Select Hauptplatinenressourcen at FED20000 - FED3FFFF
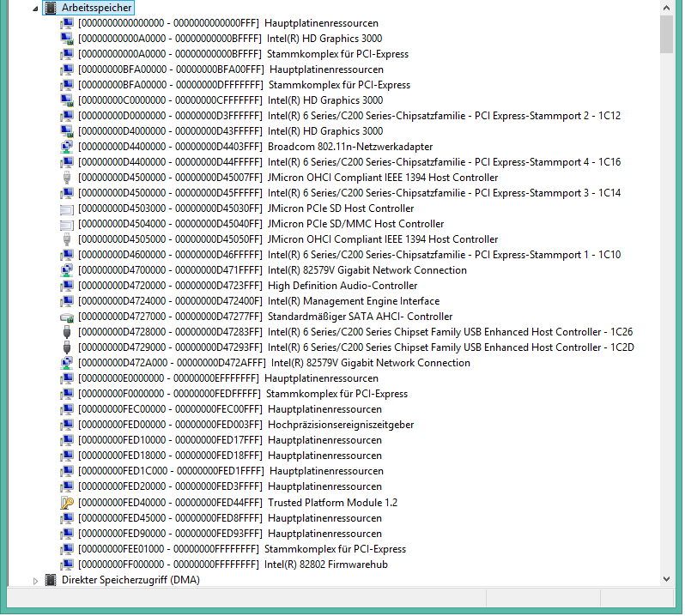The width and height of the screenshot is (685, 616). point(230,486)
